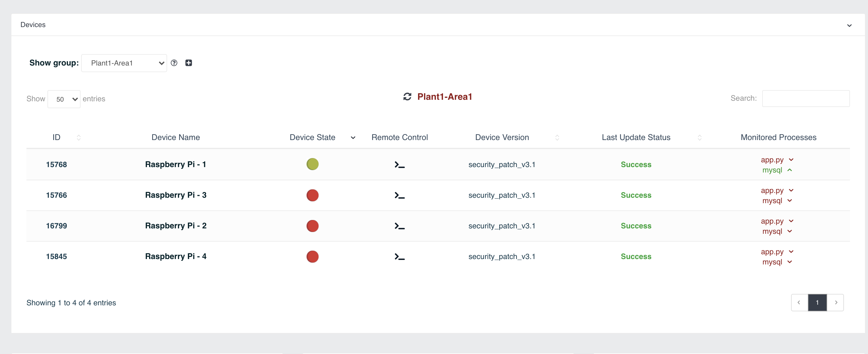Click the help question mark icon
This screenshot has height=354, width=868.
click(x=174, y=63)
